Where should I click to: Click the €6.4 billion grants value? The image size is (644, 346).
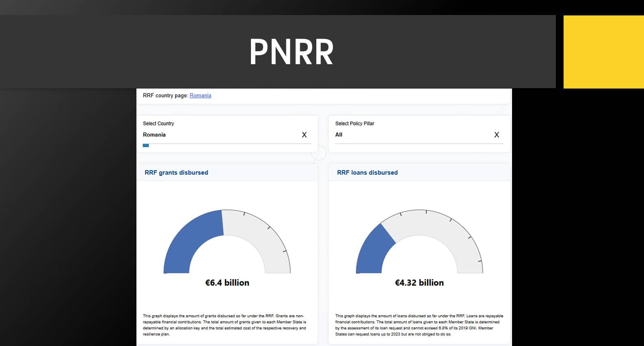pos(227,283)
